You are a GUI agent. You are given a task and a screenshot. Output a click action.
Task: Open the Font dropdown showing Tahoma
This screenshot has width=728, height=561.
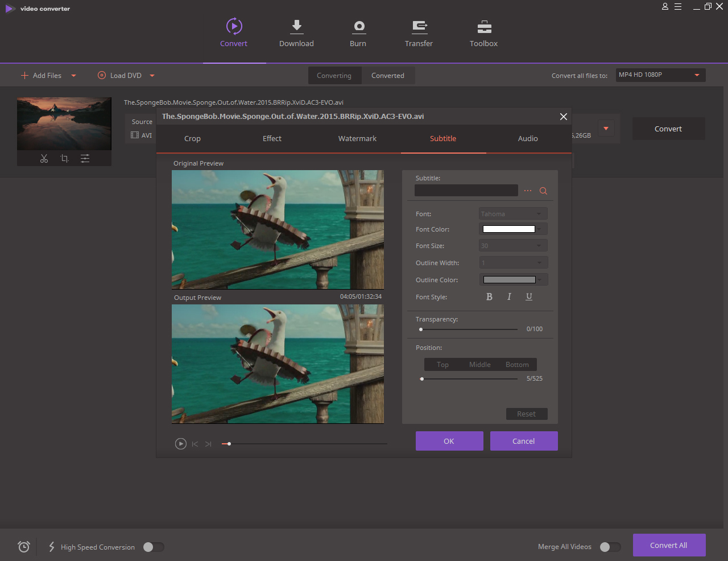point(513,214)
